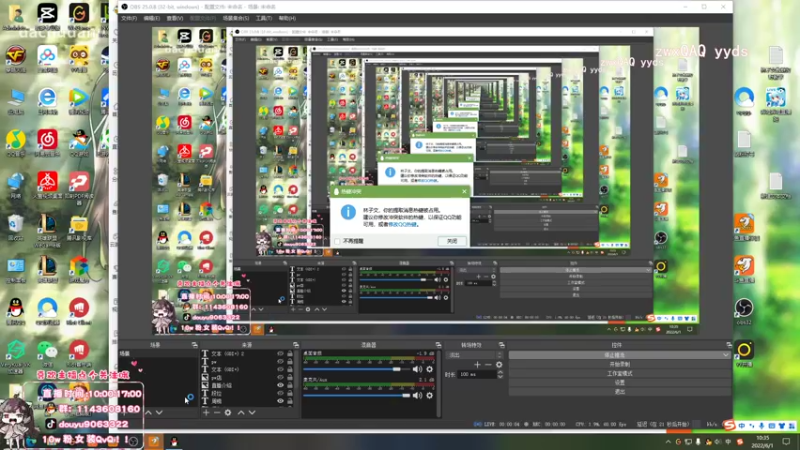Viewport: 800px width, 450px height.
Task: Open the 查看(V) menu in OBS
Action: 174,18
